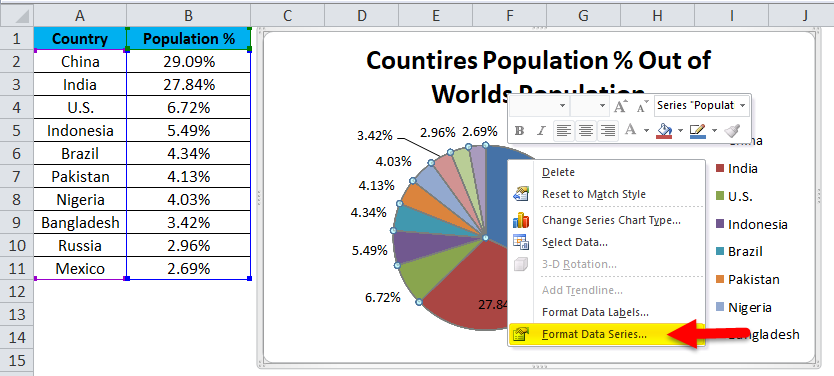Choose Change Series Chart Type... entry
This screenshot has height=376, width=834.
pos(607,220)
